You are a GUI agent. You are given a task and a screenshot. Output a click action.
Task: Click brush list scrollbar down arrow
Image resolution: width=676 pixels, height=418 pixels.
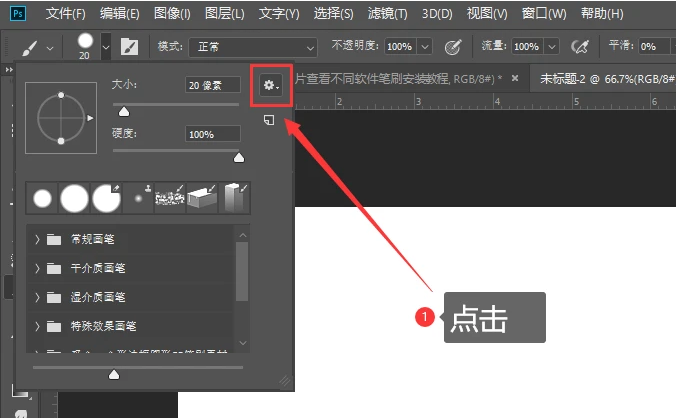tap(243, 343)
